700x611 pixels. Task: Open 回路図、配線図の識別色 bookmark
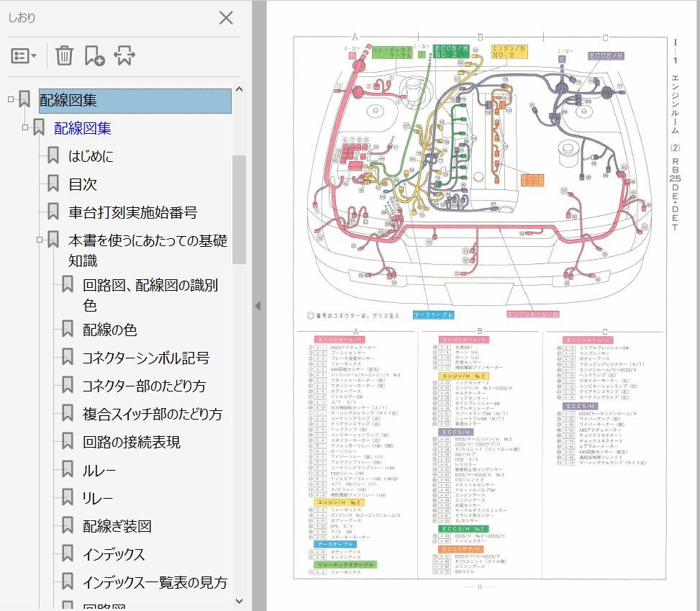(x=150, y=295)
